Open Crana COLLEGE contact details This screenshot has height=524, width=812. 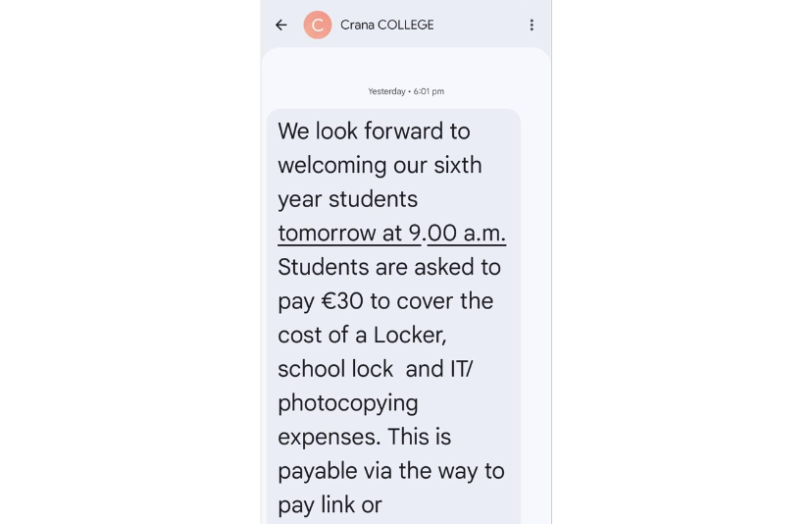[x=386, y=26]
